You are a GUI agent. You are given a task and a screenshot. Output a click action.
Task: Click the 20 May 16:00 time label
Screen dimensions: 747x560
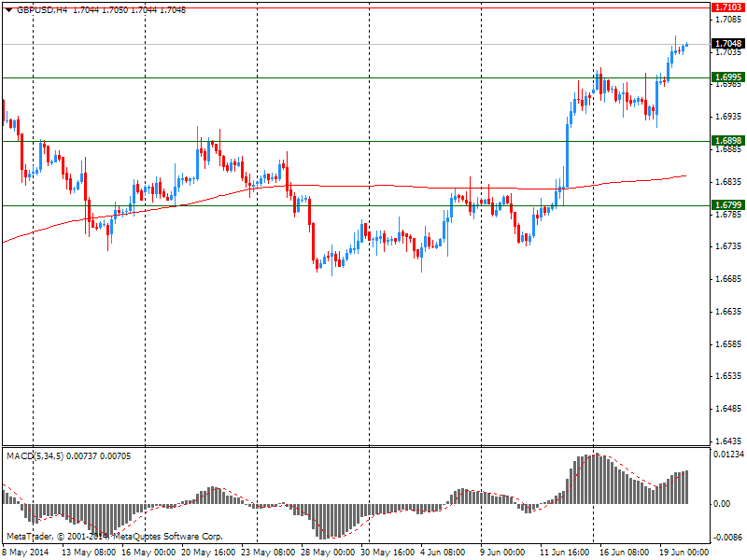[208, 553]
